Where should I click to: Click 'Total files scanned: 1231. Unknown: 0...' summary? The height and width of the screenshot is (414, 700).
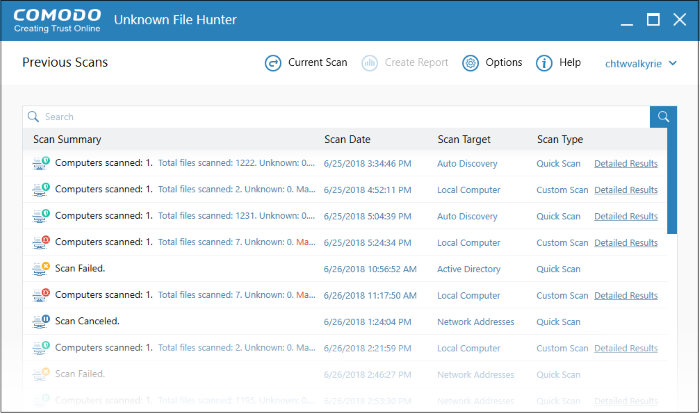[x=237, y=216]
